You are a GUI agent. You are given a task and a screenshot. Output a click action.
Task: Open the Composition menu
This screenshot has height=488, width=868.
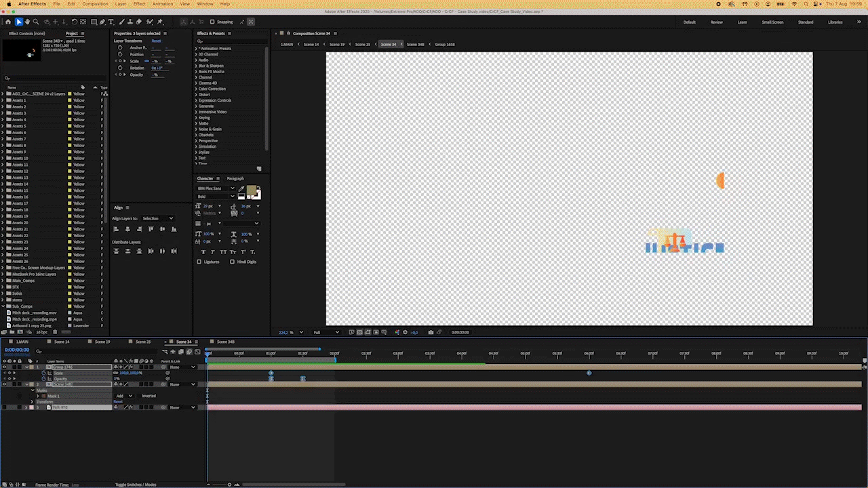(x=95, y=4)
